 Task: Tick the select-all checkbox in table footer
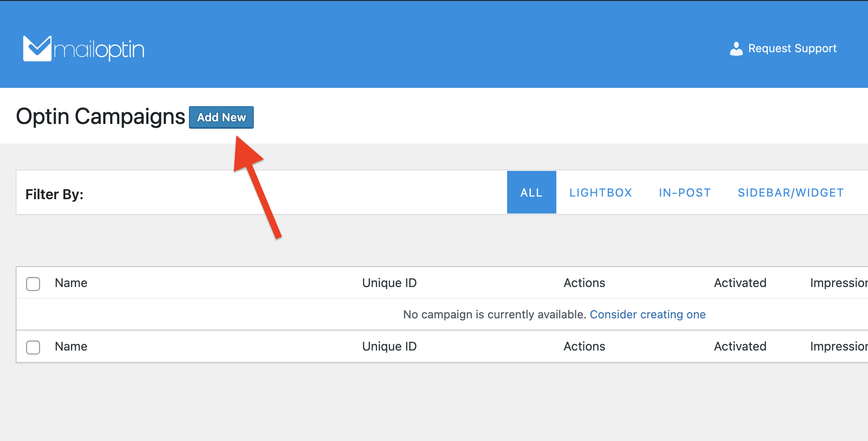point(33,347)
